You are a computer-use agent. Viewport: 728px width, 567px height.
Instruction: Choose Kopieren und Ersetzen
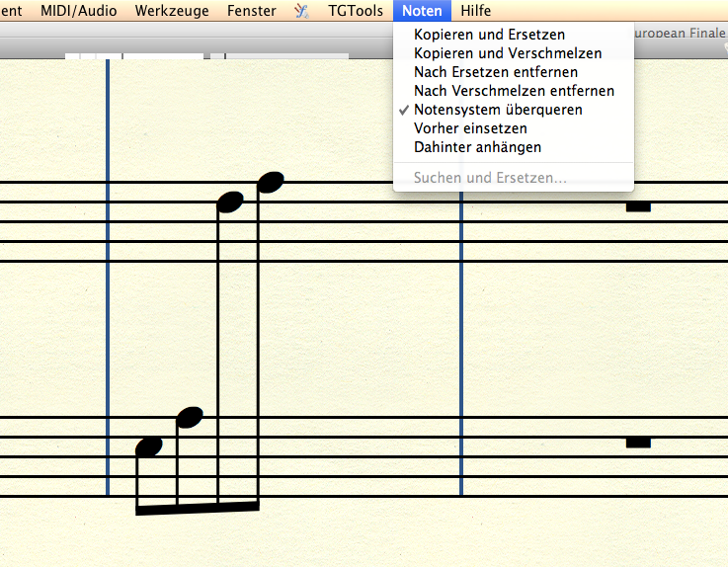click(489, 35)
